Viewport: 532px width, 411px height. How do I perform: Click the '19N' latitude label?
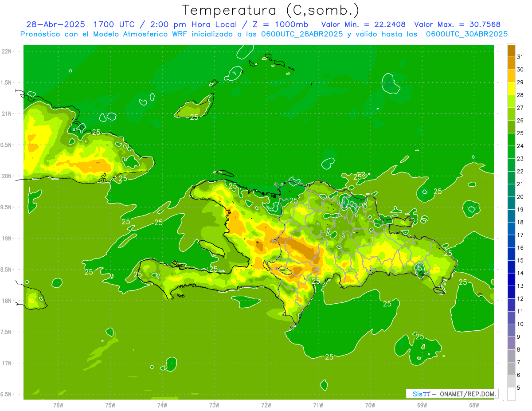point(7,238)
